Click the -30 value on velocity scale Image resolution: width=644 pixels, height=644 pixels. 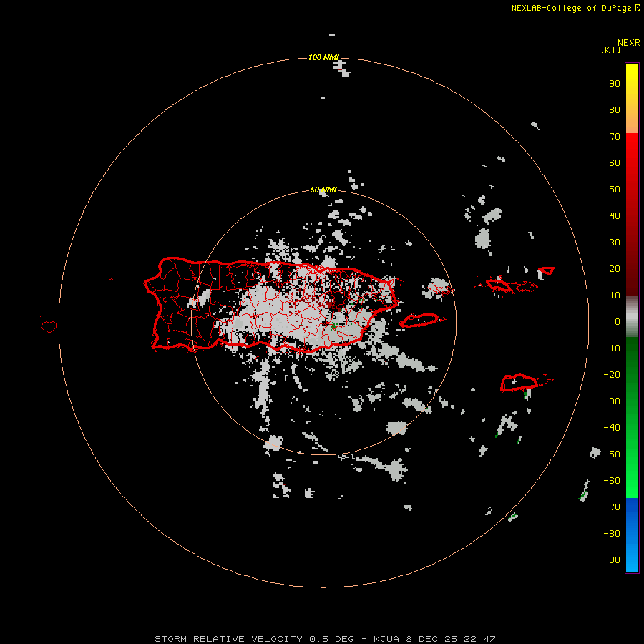[612, 401]
